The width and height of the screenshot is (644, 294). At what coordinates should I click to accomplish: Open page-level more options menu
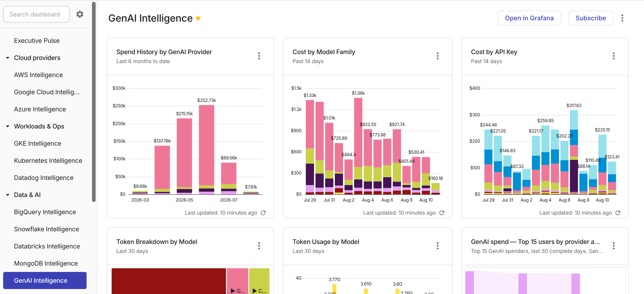622,18
